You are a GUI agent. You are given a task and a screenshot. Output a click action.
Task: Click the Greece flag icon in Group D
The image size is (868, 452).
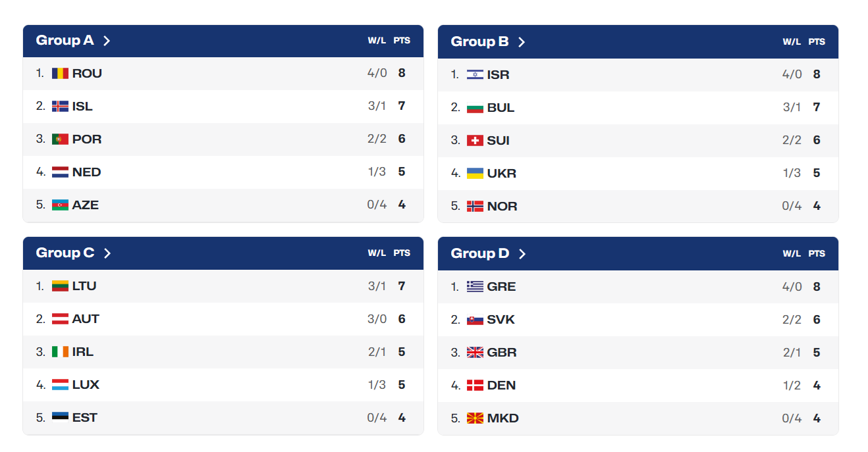click(x=475, y=286)
